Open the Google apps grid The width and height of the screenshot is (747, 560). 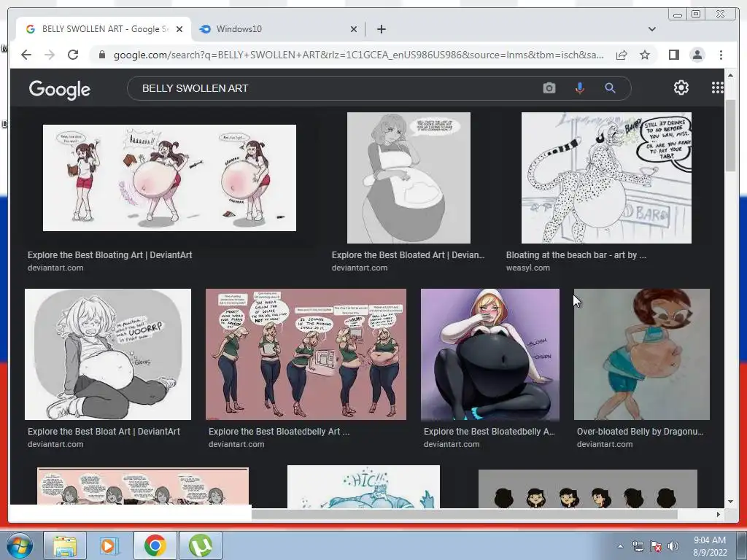(718, 87)
